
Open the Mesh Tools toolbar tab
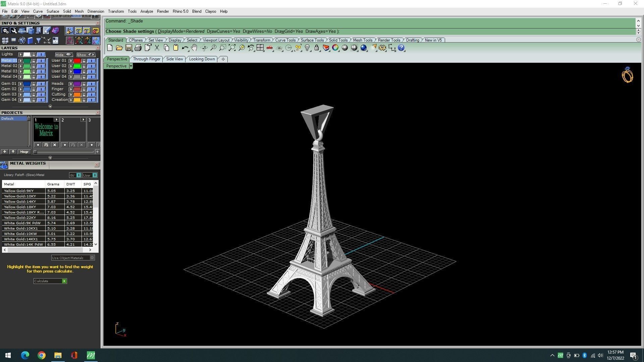point(363,40)
